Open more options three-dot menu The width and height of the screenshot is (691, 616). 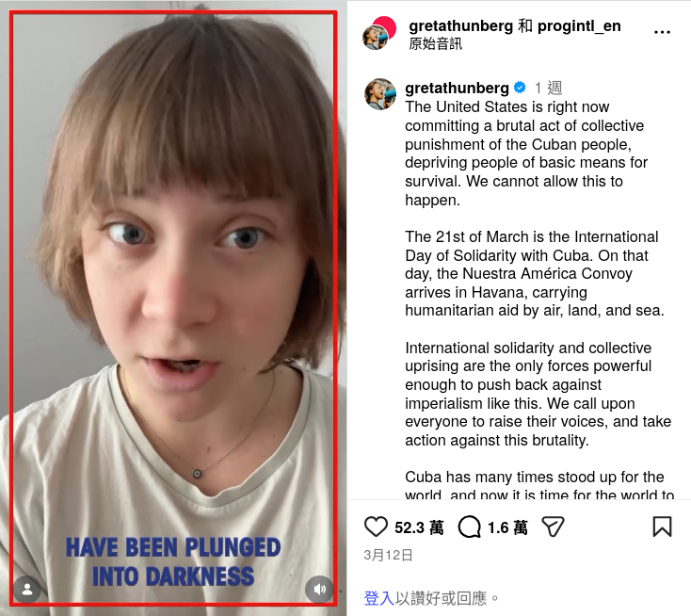pos(662,32)
